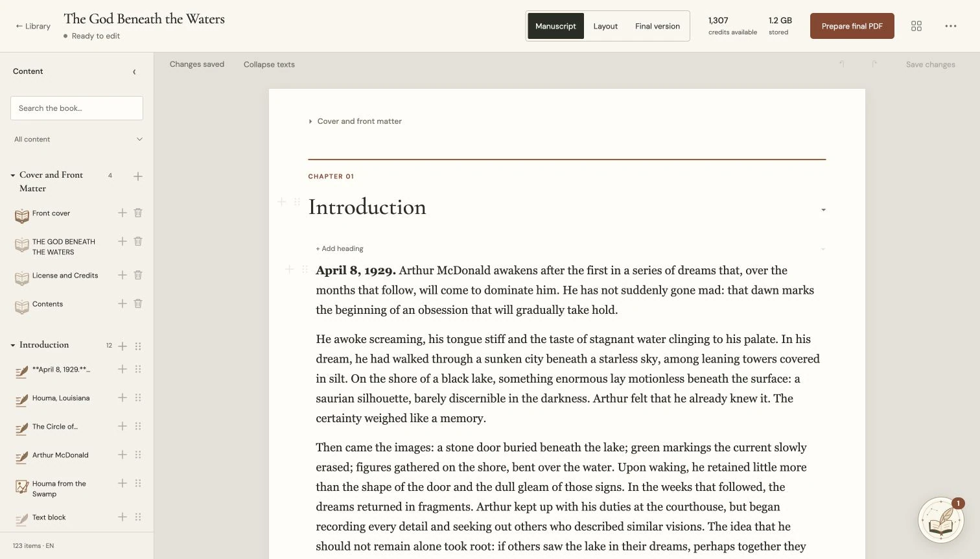Select the Text block sidebar item
Screen dimensions: 980x559
pos(49,517)
